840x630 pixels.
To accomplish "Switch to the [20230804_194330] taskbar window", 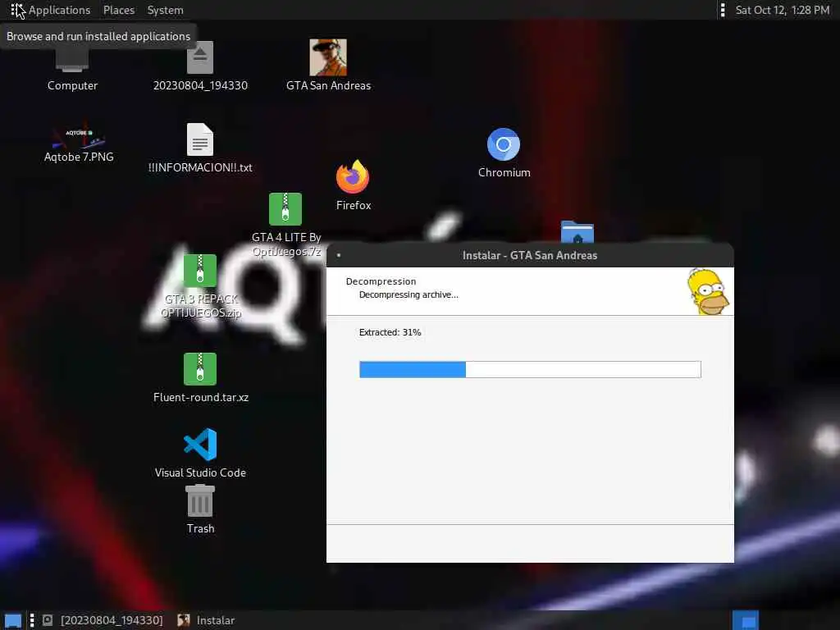I will click(x=103, y=620).
